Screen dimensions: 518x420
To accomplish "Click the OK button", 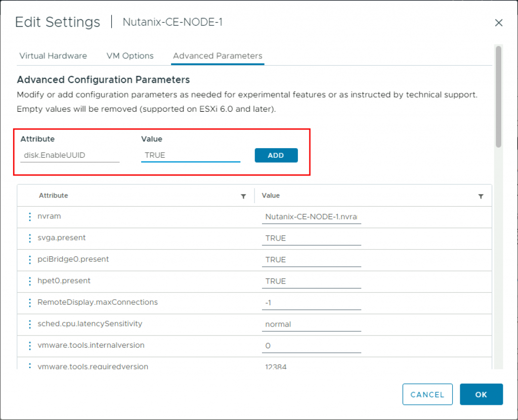I will [481, 394].
